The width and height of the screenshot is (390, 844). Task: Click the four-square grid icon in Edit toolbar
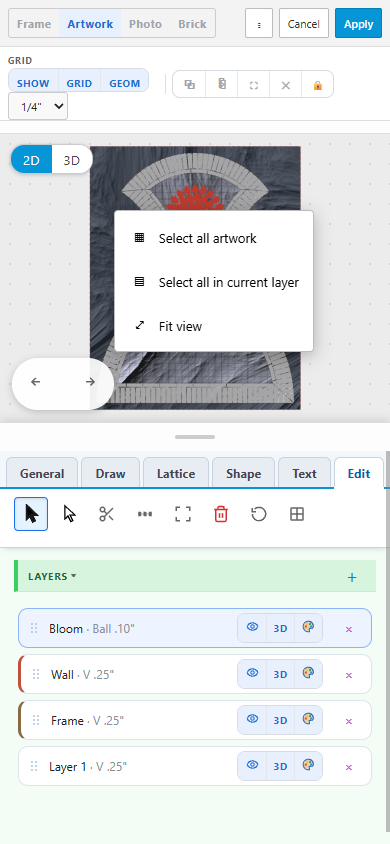[297, 514]
